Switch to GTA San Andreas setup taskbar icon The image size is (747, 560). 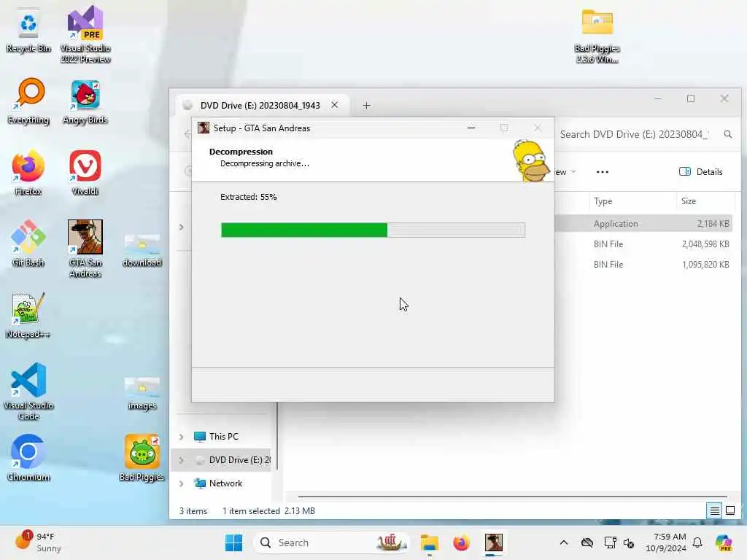tap(494, 542)
